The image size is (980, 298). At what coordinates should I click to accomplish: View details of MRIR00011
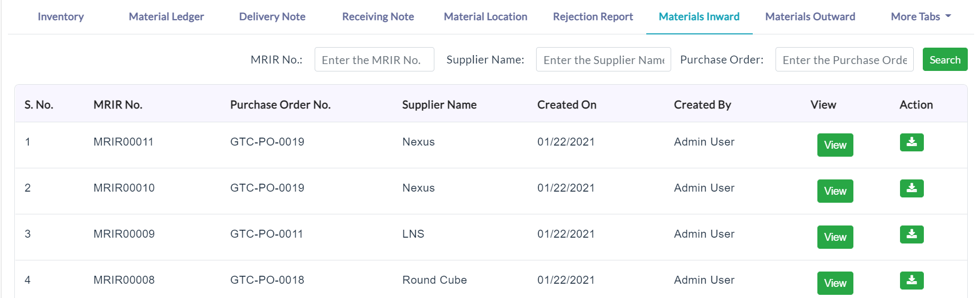tap(835, 145)
